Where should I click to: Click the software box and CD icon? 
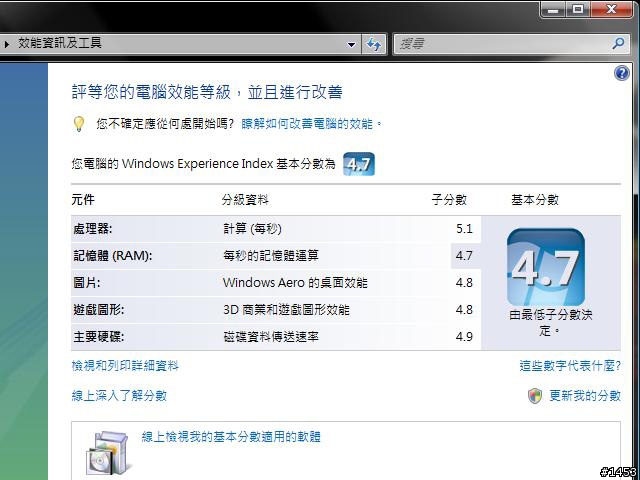(x=109, y=452)
